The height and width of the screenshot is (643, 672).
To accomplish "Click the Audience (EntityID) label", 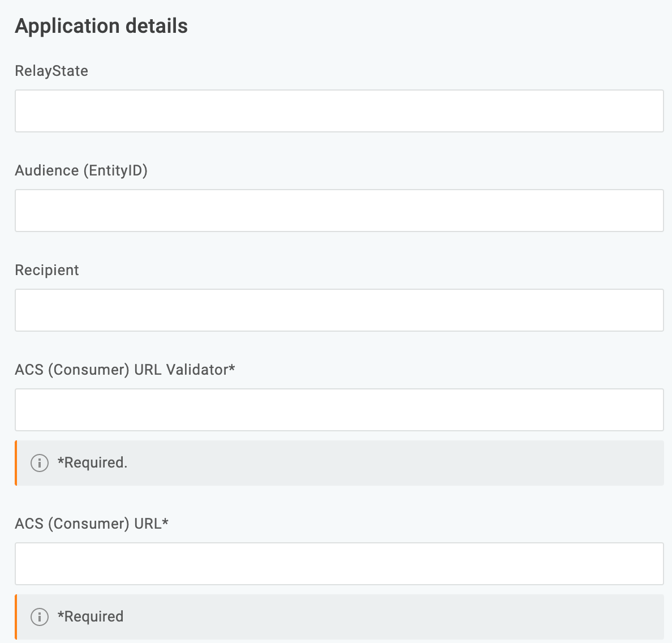I will click(82, 170).
